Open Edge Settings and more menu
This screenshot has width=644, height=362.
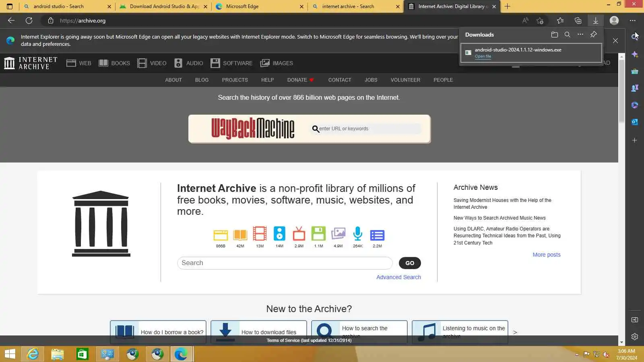point(633,21)
